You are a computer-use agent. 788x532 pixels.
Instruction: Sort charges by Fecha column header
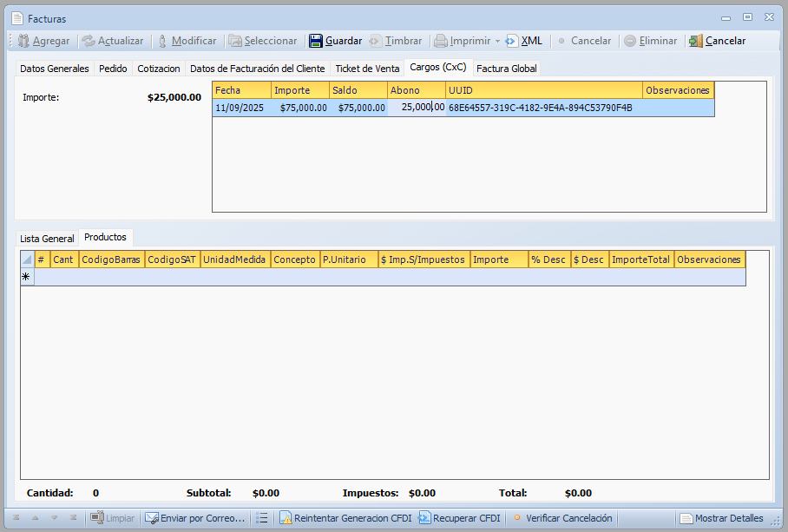click(x=241, y=90)
